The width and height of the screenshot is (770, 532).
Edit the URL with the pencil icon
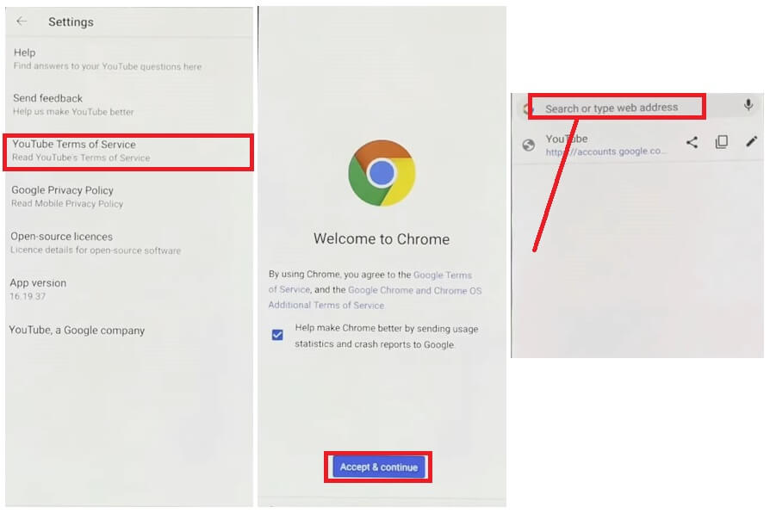click(x=751, y=142)
